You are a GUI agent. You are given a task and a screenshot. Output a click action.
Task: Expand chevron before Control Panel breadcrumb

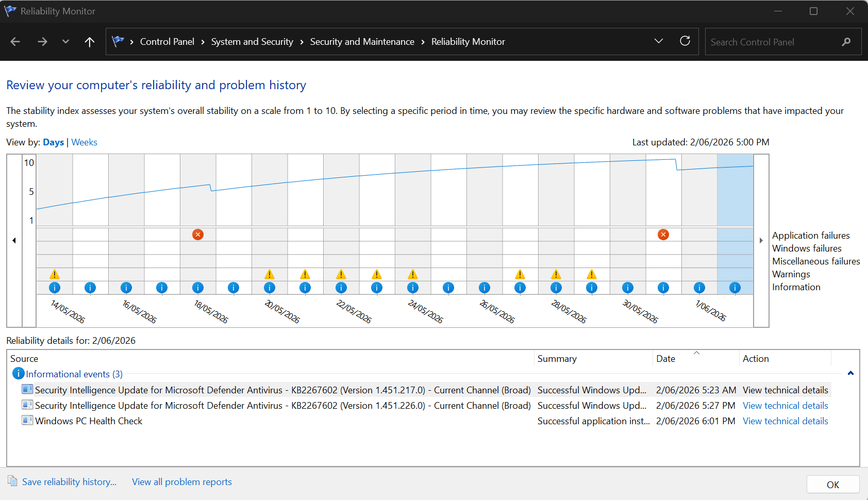[x=132, y=42]
